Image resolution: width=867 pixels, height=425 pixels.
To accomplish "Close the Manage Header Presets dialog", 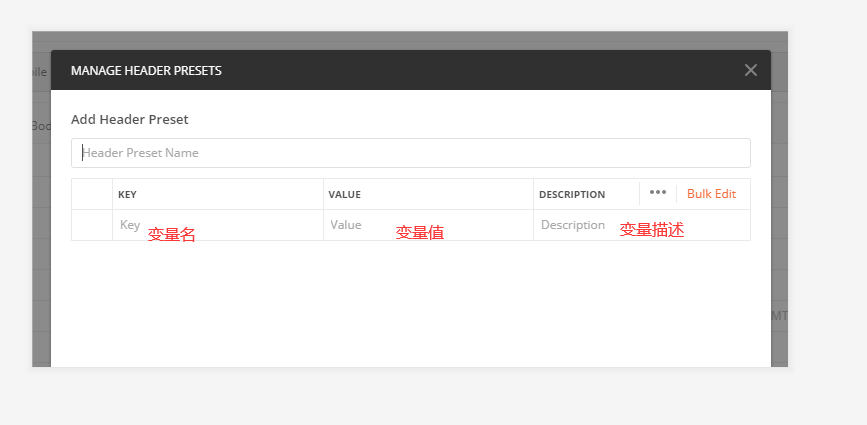I will pos(750,70).
